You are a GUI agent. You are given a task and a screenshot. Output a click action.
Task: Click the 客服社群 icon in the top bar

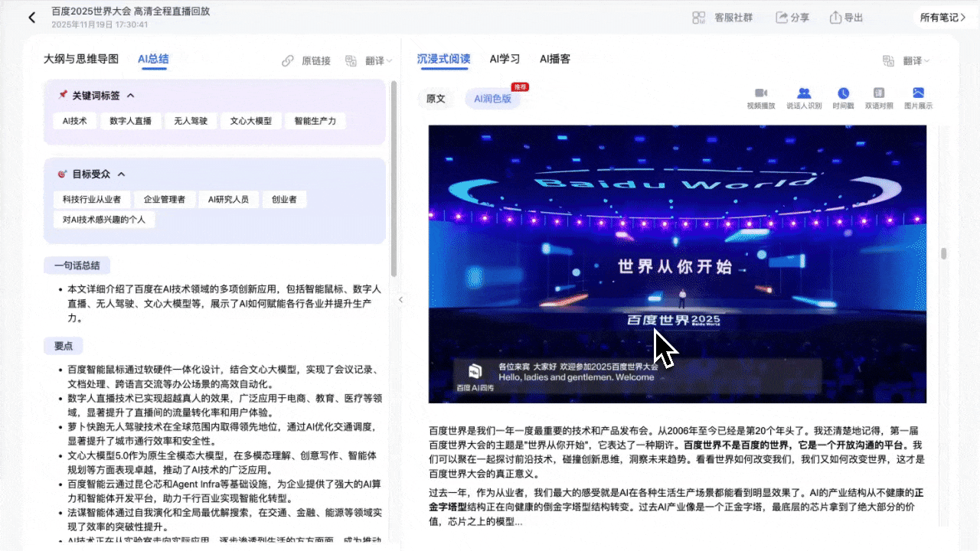click(x=699, y=17)
